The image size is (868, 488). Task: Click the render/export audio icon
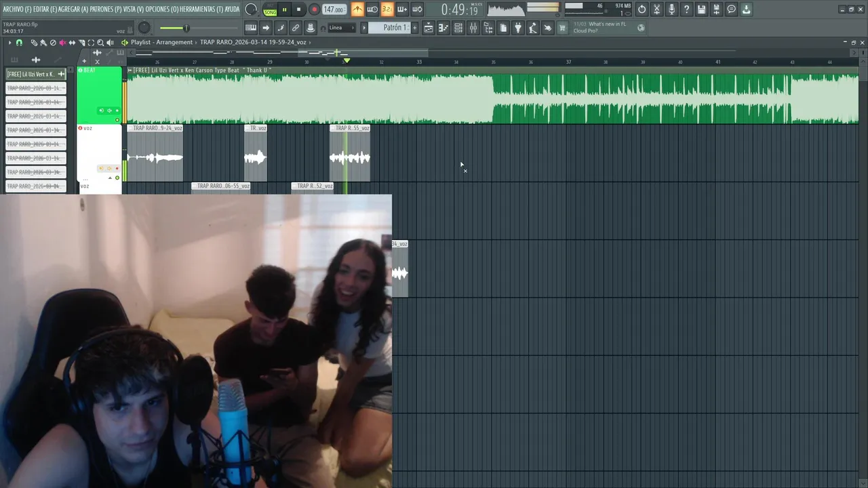pyautogui.click(x=717, y=9)
